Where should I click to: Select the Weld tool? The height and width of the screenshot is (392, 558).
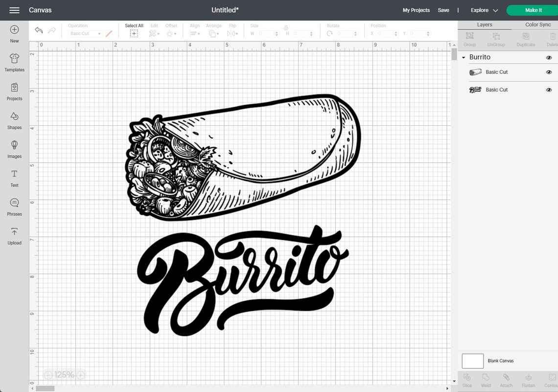click(x=486, y=379)
